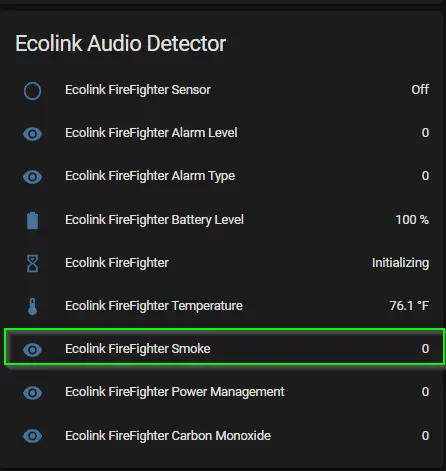Select the Ecolink FireFighter Alarm Type label

[150, 176]
